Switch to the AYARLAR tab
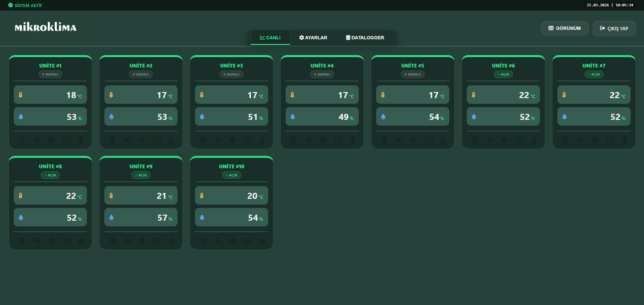Screen dimensions: 644x305 (313, 38)
